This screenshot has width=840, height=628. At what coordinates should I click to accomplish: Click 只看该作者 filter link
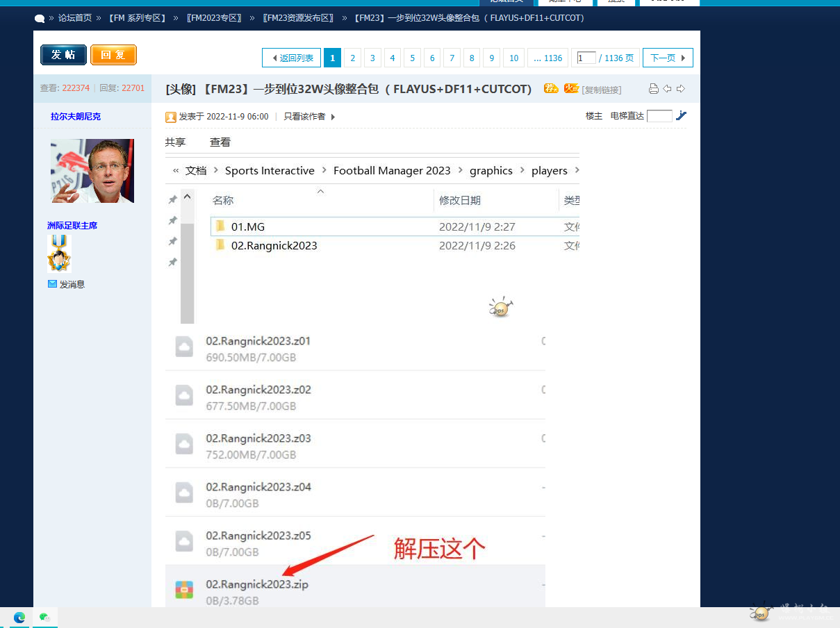[304, 117]
